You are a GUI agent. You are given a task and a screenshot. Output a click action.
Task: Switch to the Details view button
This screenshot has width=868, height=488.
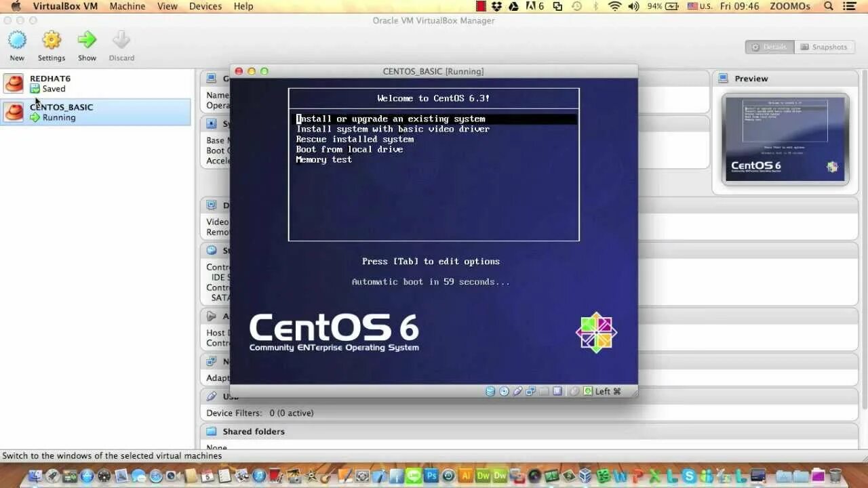click(x=769, y=47)
